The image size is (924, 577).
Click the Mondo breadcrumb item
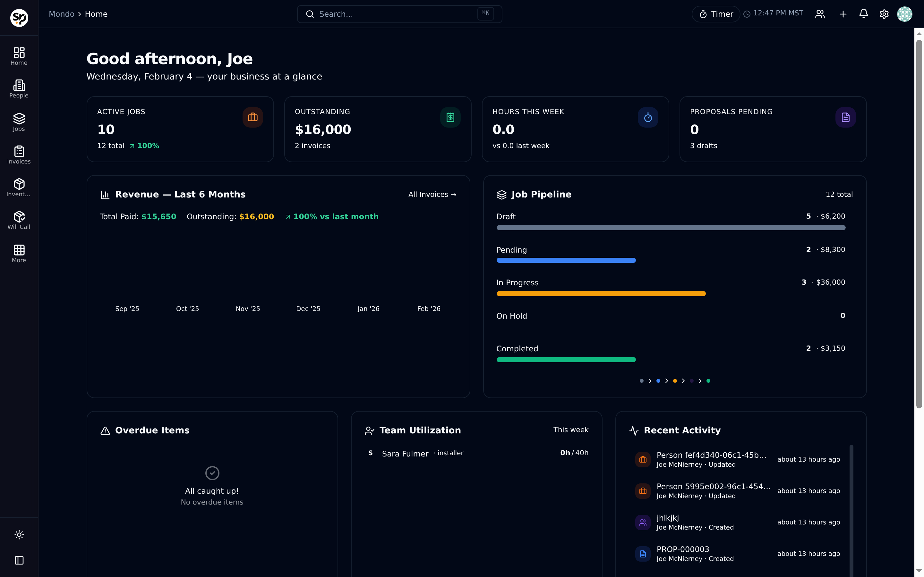[x=62, y=14]
